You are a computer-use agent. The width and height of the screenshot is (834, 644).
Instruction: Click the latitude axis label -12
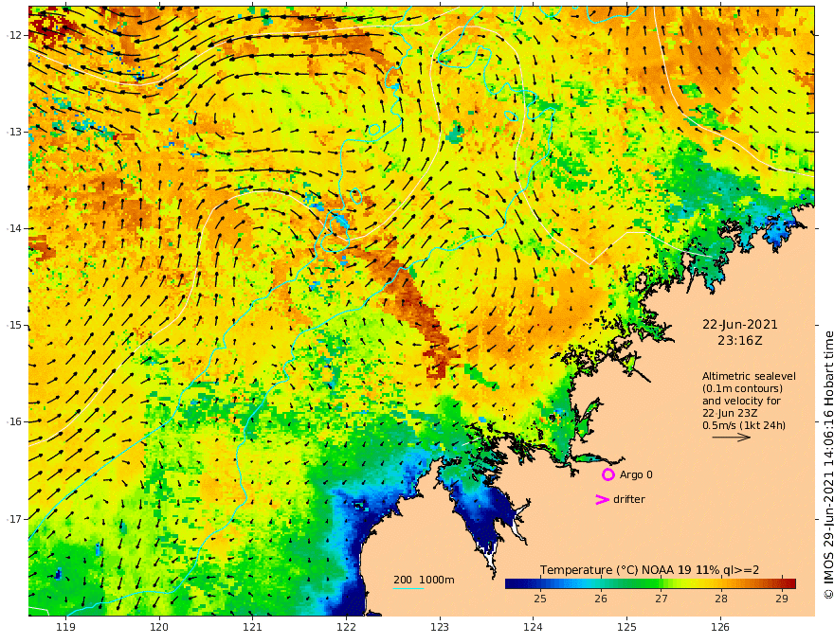(x=14, y=35)
